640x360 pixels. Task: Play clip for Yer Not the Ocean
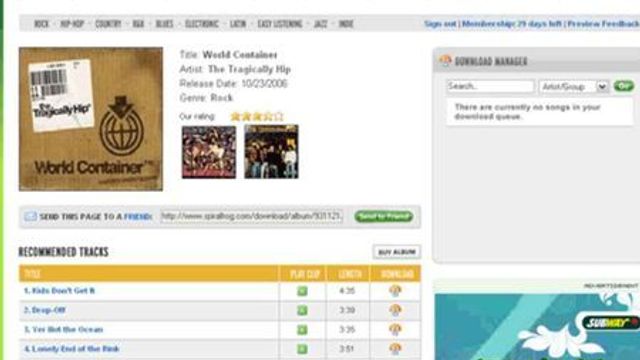tap(302, 329)
